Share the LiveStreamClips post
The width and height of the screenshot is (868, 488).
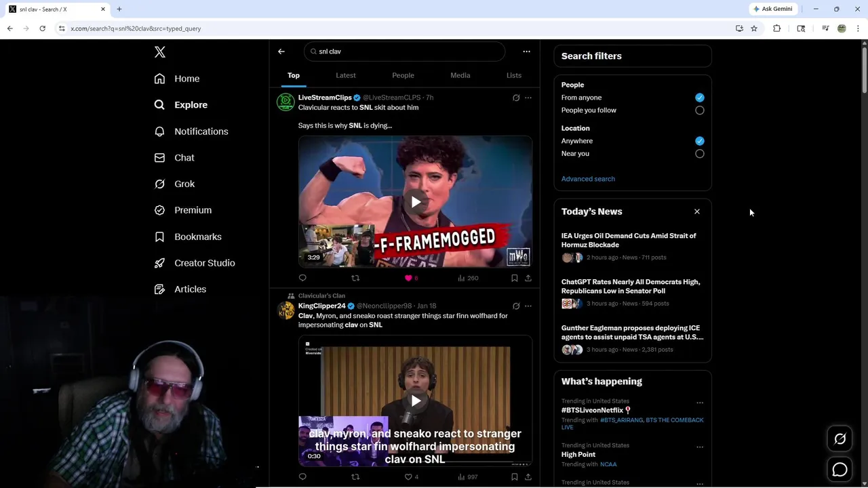528,278
